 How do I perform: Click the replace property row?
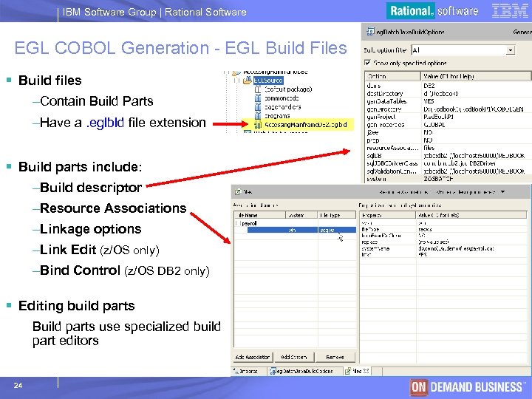[x=443, y=242]
